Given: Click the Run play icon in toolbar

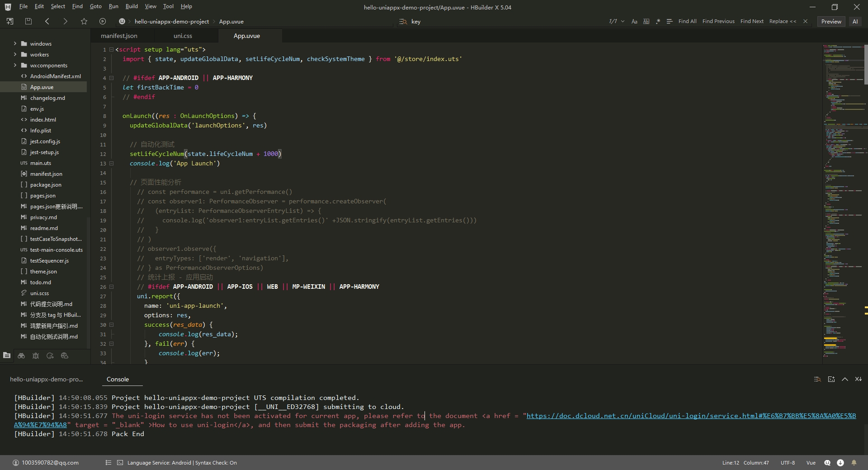Looking at the screenshot, I should tap(103, 21).
